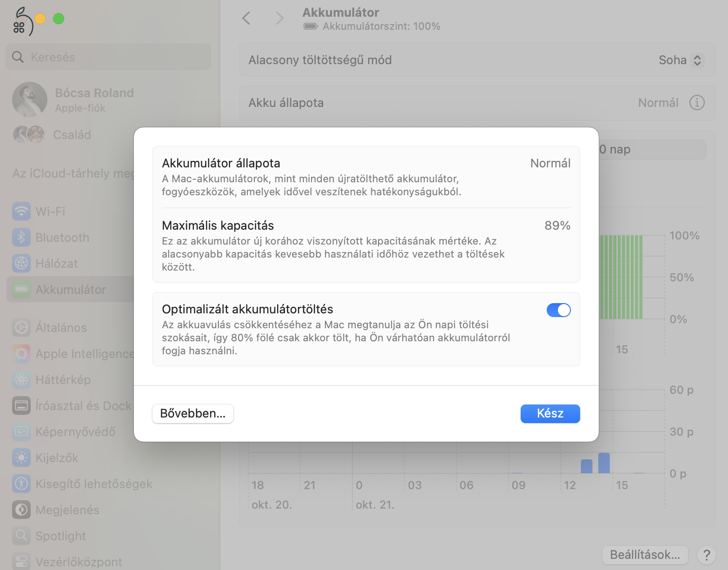Click the green full-screen window button
The image size is (728, 570).
pos(59,19)
